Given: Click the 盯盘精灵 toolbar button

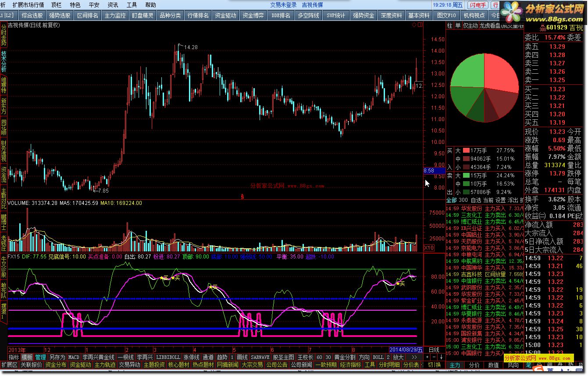Looking at the screenshot, I should (x=143, y=15).
